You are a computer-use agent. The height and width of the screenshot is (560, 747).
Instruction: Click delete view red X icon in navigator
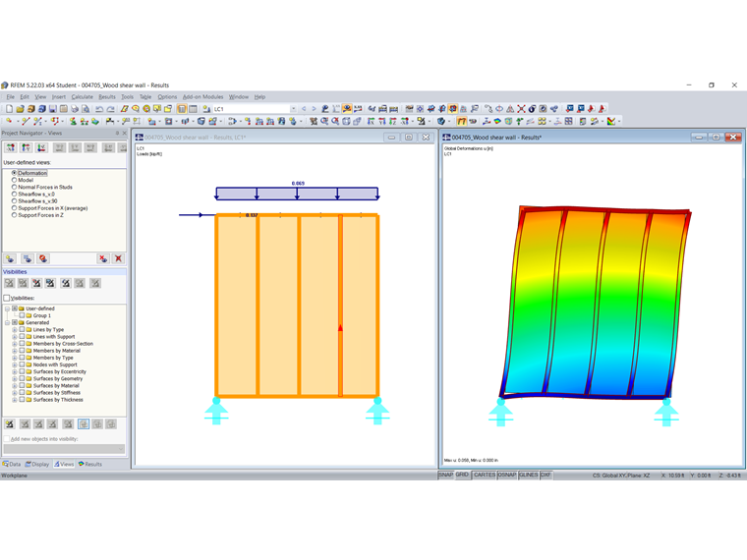118,258
